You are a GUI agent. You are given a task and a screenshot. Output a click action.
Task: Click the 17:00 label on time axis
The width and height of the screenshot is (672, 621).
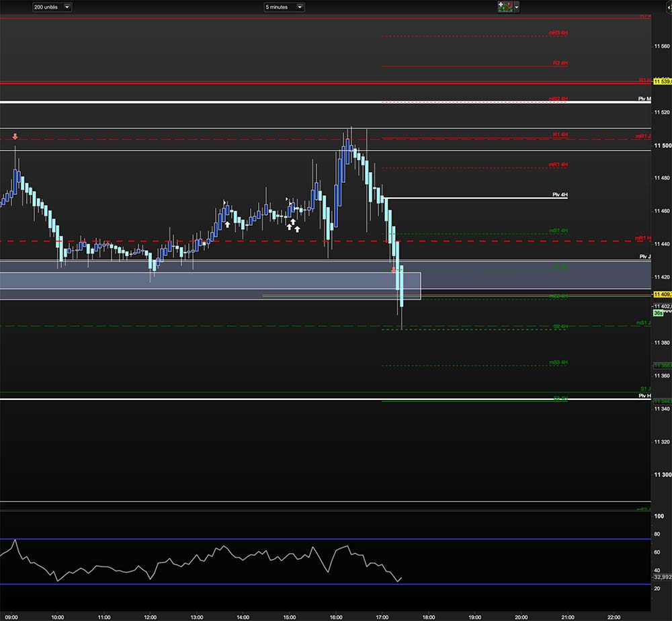382,617
